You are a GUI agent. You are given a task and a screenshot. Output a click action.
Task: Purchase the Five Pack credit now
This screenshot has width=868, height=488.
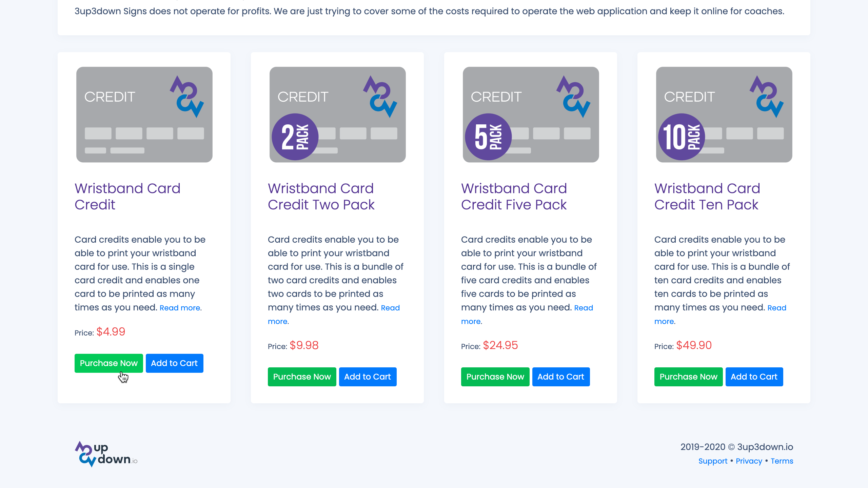[495, 377]
